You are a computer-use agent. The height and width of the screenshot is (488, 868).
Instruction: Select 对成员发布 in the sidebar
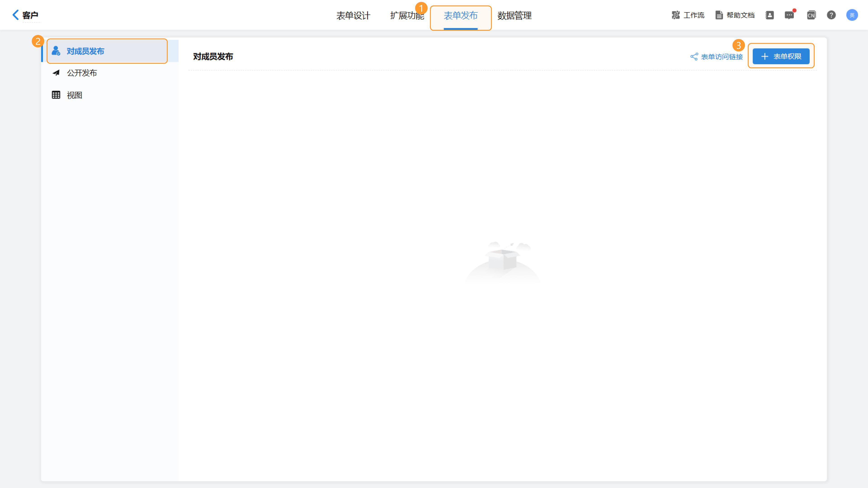pyautogui.click(x=110, y=51)
